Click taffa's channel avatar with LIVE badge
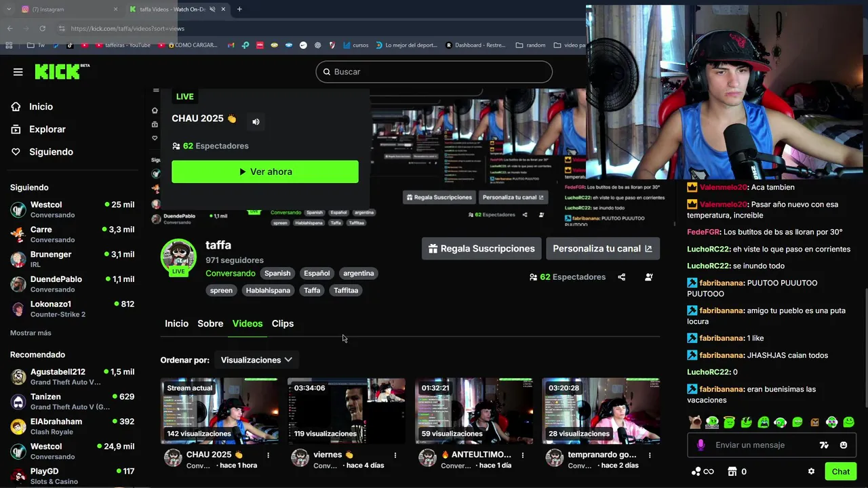 (x=178, y=257)
